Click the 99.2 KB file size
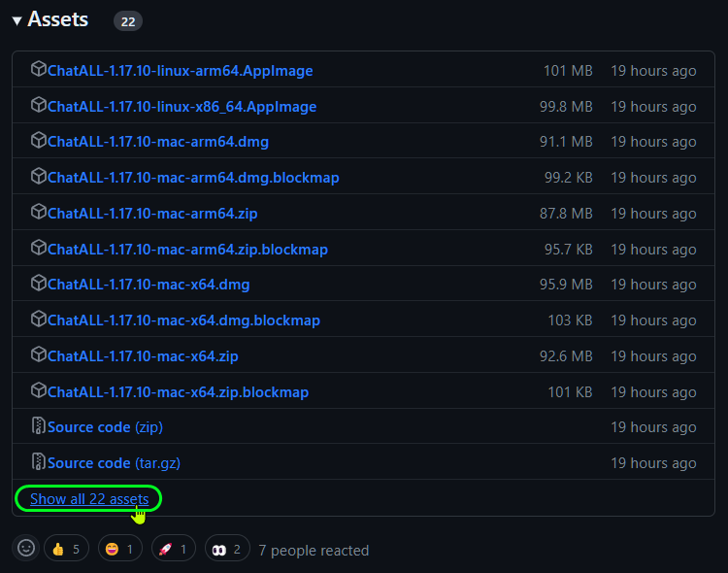Viewport: 728px width, 573px height. [568, 178]
